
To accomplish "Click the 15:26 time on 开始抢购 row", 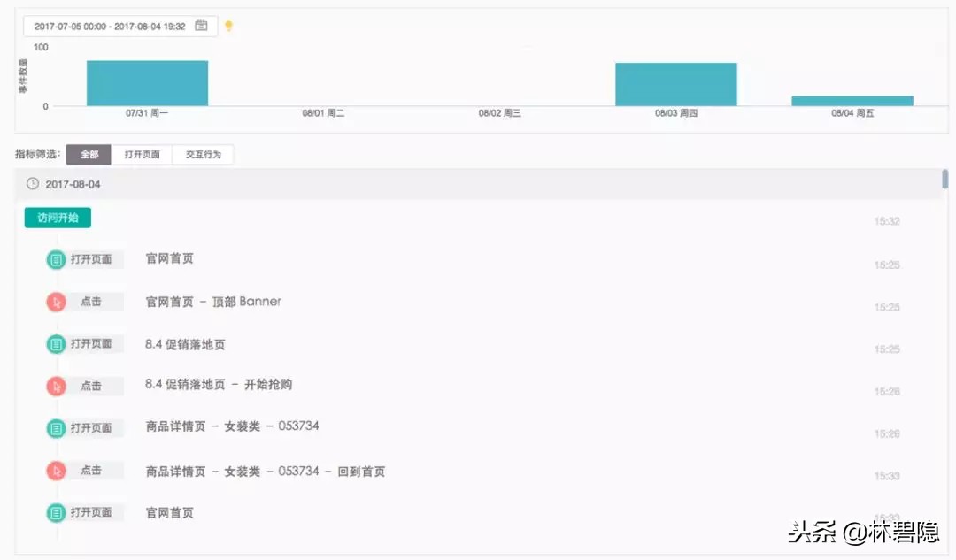I will click(886, 391).
